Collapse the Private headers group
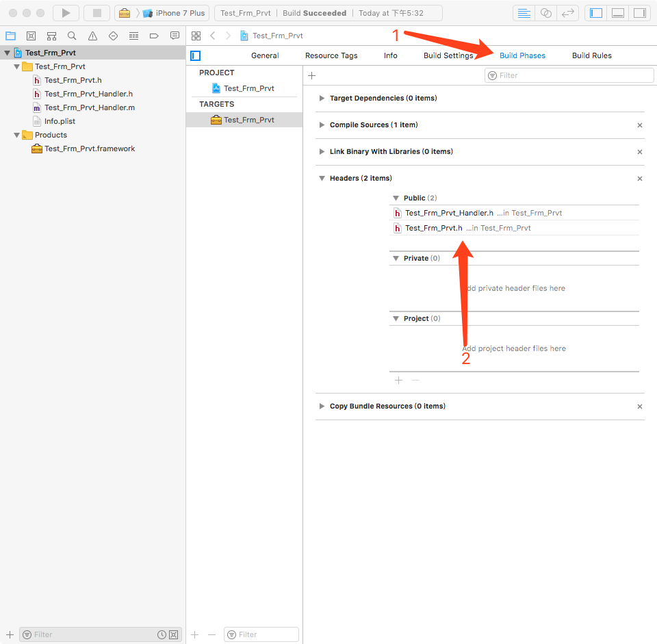Image resolution: width=657 pixels, height=644 pixels. point(396,259)
